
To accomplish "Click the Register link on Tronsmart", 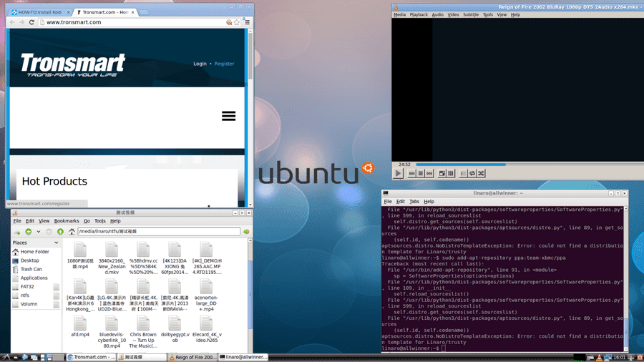I will pos(224,64).
